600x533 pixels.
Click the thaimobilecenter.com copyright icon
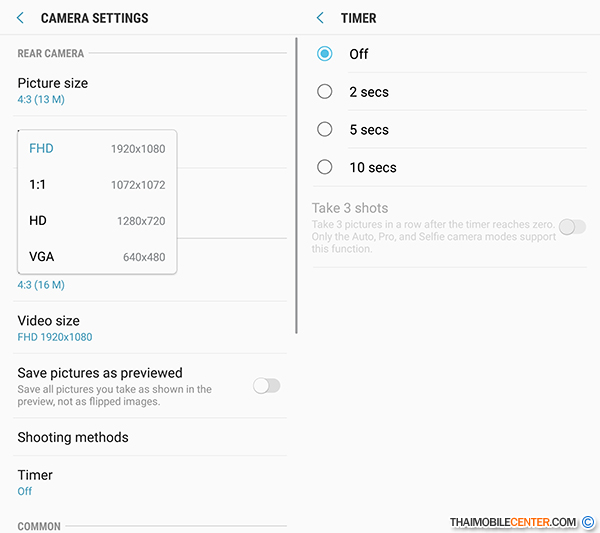588,522
